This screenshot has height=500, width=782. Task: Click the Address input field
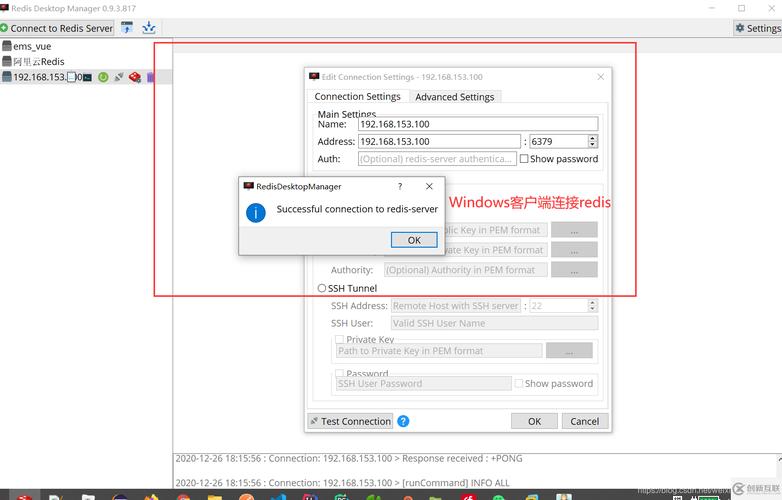(439, 142)
